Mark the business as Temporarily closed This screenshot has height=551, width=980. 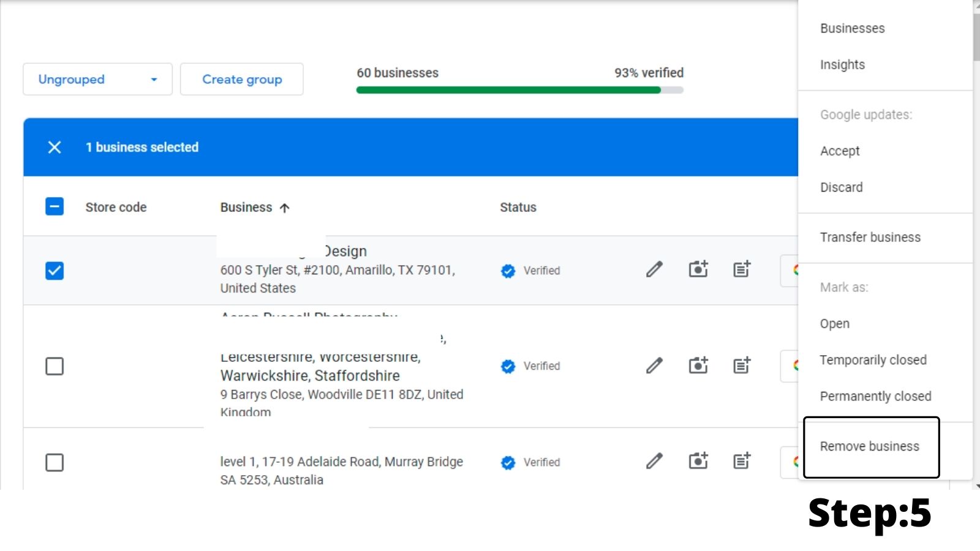[x=873, y=360]
